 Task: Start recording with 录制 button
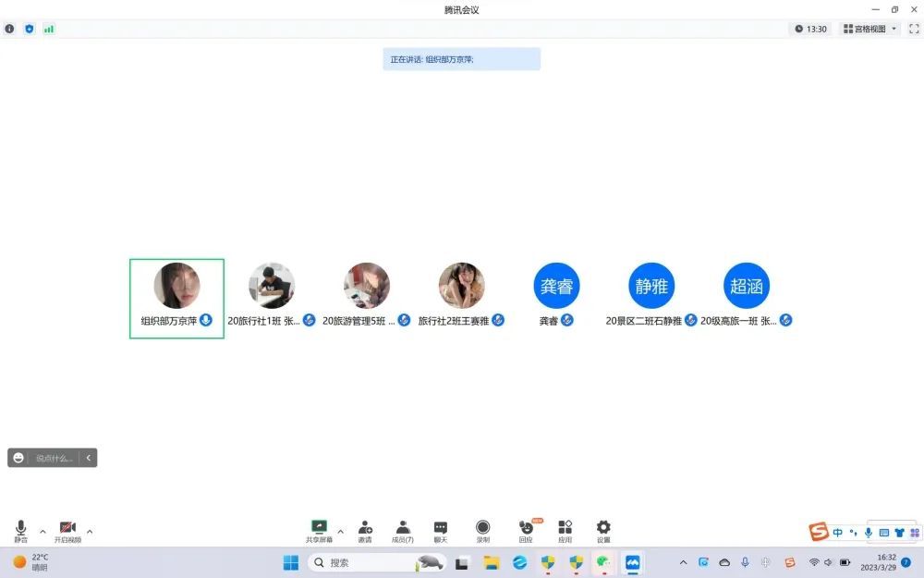pyautogui.click(x=482, y=530)
